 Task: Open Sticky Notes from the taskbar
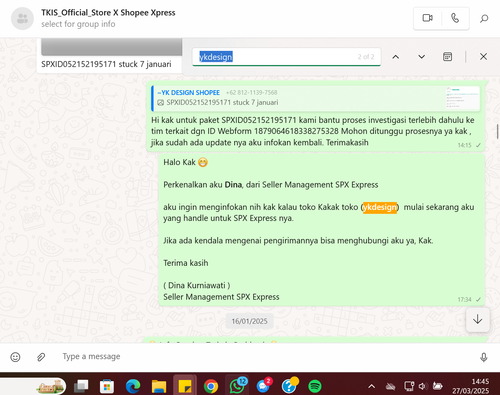[185, 386]
